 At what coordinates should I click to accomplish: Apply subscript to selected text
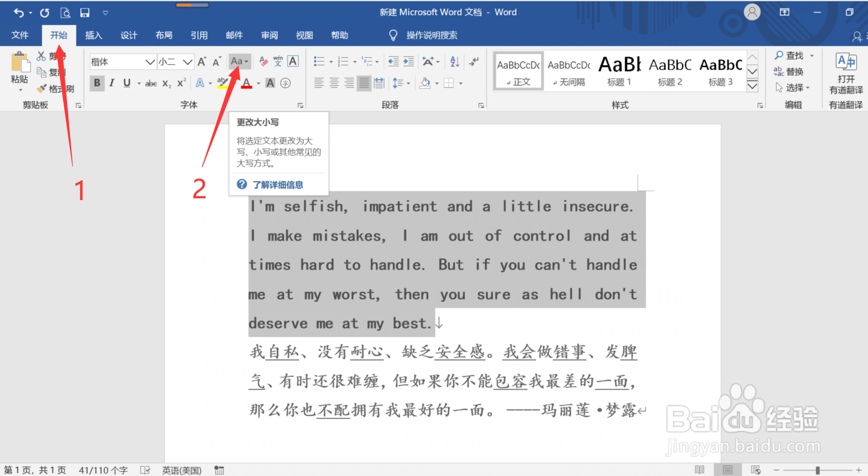tap(166, 83)
